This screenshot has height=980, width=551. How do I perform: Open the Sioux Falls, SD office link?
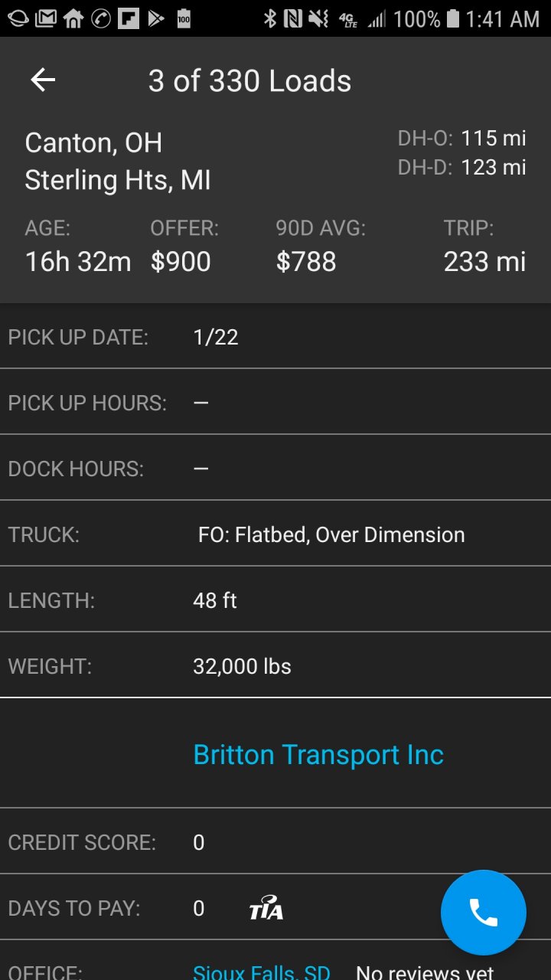tap(262, 972)
